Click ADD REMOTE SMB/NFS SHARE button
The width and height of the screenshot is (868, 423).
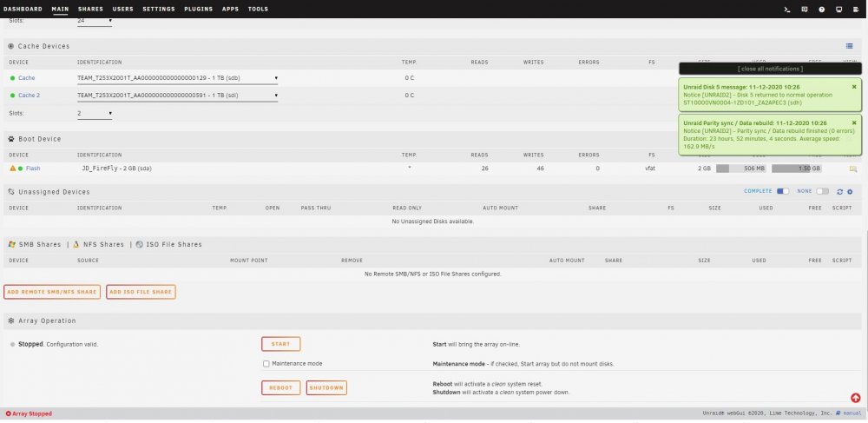tap(52, 292)
